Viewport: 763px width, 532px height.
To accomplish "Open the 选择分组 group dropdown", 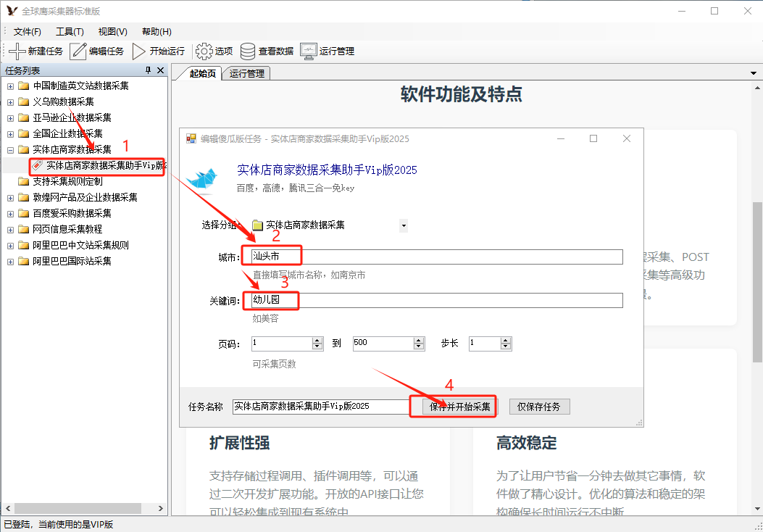I will click(404, 225).
